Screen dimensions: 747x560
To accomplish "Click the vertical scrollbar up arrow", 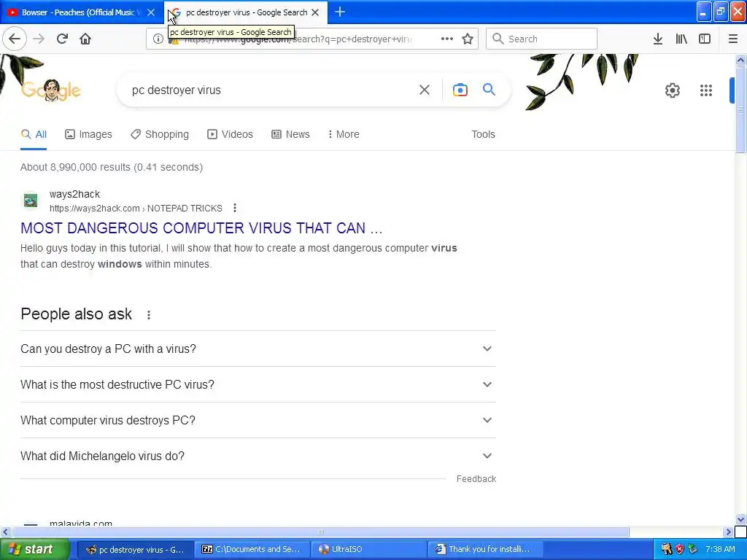I will (x=740, y=60).
